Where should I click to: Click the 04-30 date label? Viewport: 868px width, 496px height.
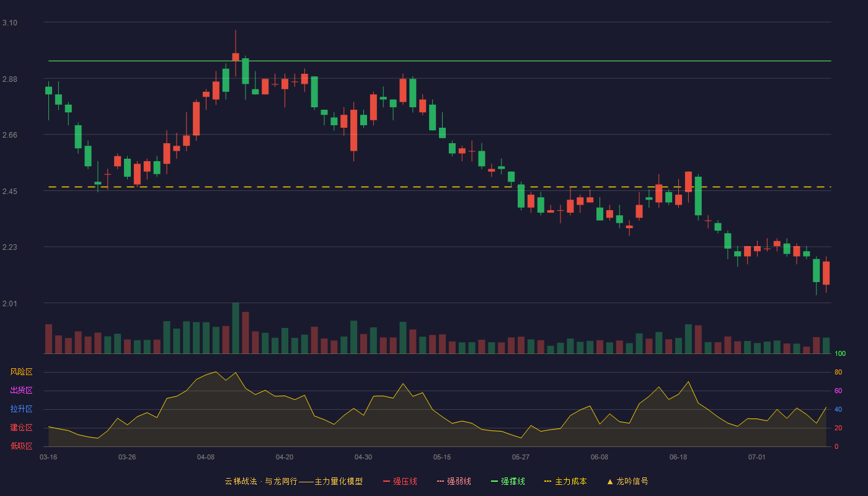pyautogui.click(x=363, y=457)
